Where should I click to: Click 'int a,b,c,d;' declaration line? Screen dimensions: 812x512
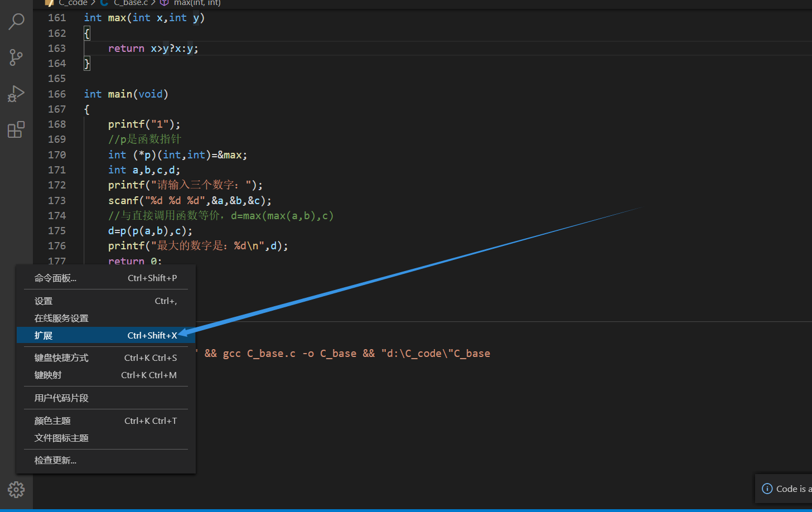[144, 170]
